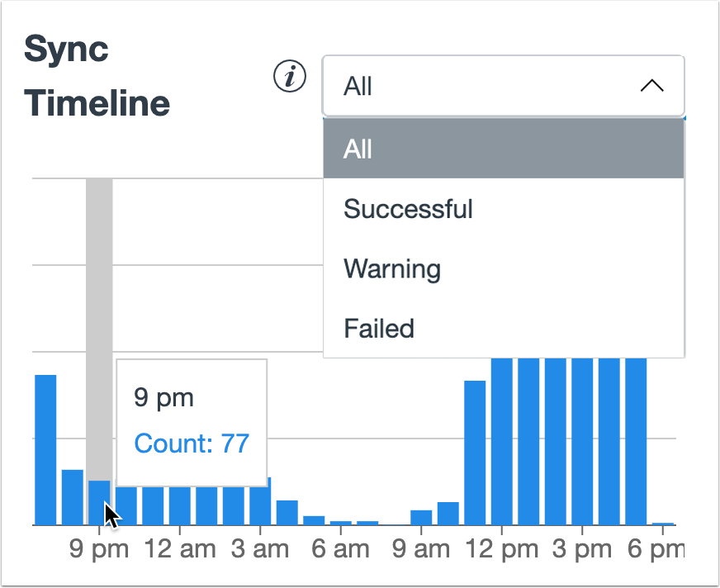This screenshot has width=720, height=588.
Task: Select the 3 pm axis label
Action: pyautogui.click(x=580, y=548)
